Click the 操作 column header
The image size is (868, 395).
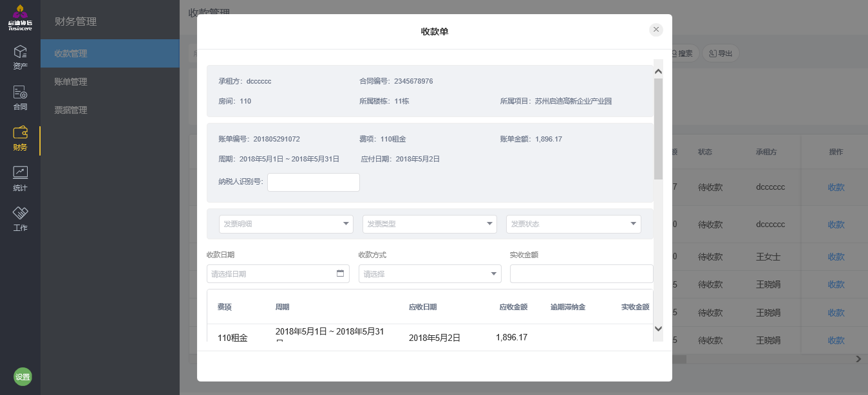click(x=836, y=152)
